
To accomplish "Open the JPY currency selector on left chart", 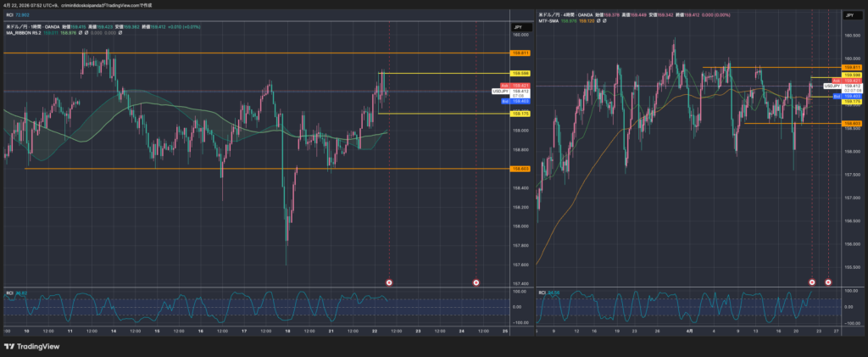I will pos(516,27).
